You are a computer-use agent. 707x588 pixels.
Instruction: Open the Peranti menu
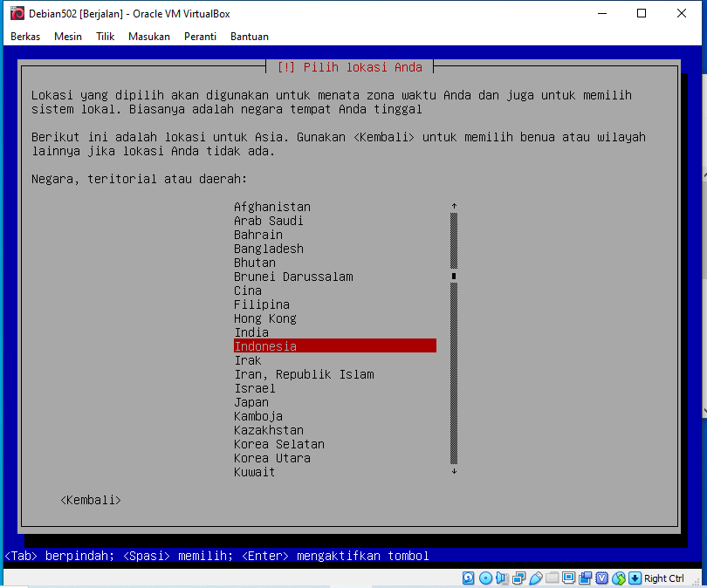200,37
